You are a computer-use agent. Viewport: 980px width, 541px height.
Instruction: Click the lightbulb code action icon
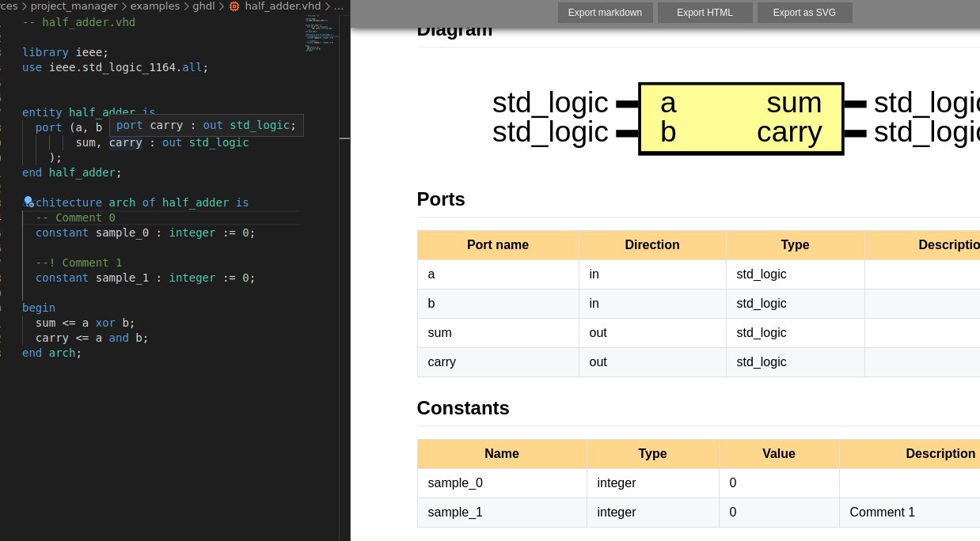point(28,202)
